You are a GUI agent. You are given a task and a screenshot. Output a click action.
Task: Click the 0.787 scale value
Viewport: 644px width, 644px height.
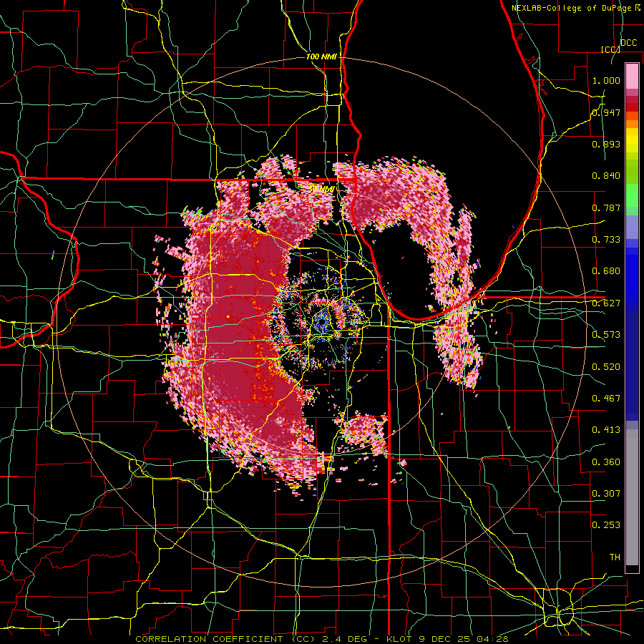pyautogui.click(x=606, y=208)
